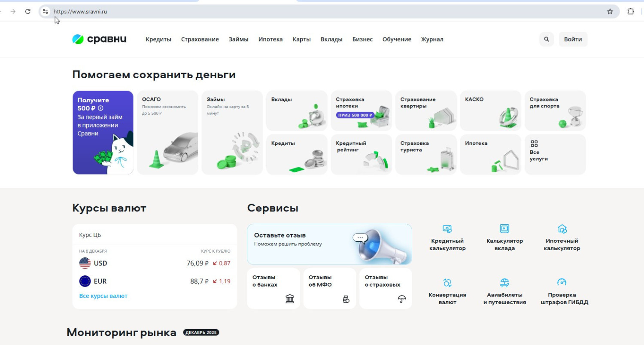Bookmark page with the star icon
Viewport: 644px width, 345px height.
tap(610, 12)
